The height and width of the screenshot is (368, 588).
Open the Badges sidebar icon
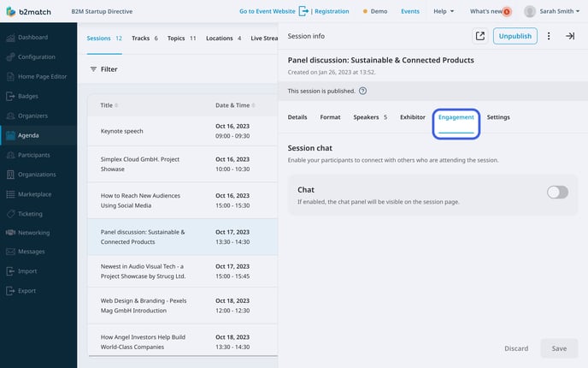(10, 96)
